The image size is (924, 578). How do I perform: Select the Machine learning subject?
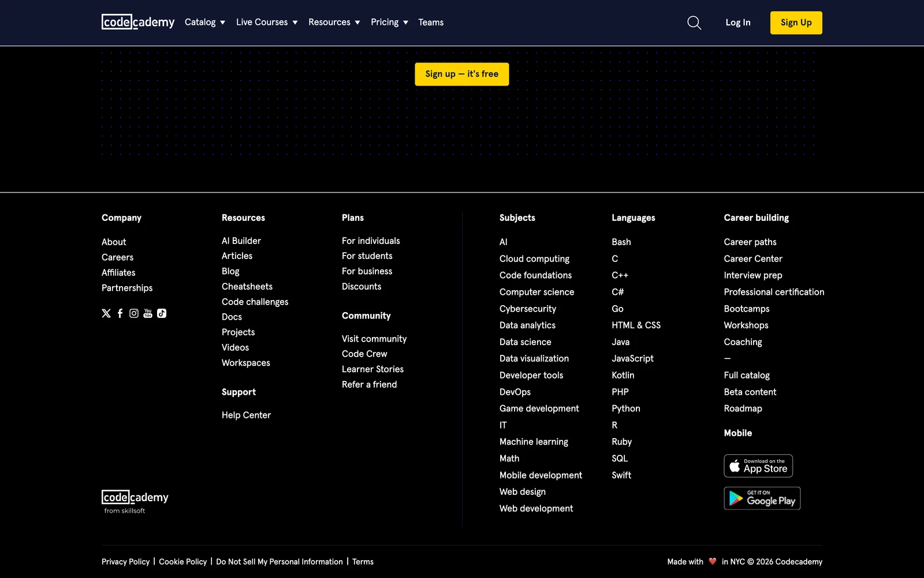[534, 442]
